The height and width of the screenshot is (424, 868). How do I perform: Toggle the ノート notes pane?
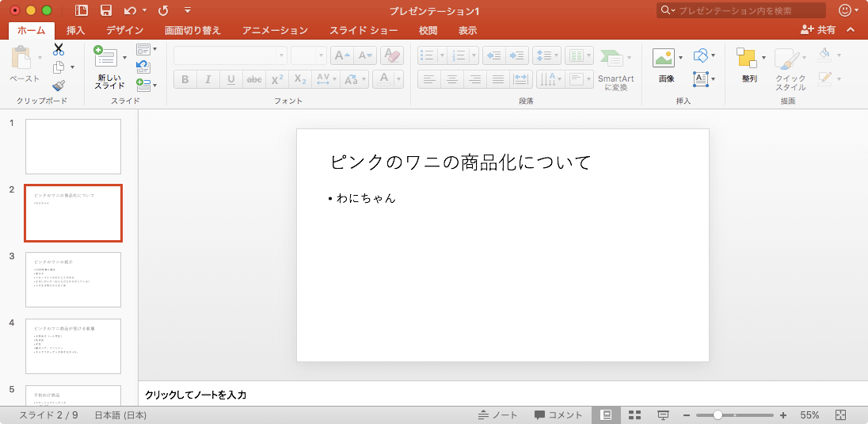pyautogui.click(x=498, y=415)
